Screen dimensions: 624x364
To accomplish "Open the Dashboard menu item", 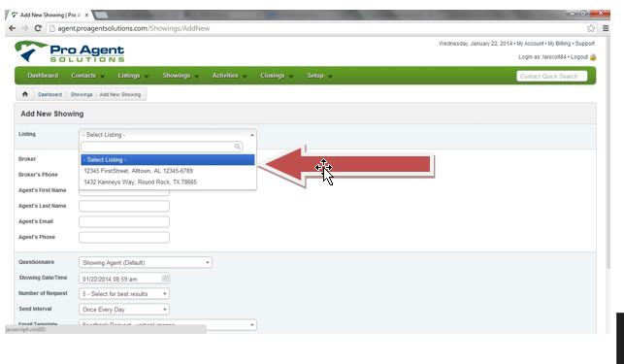I will point(43,76).
